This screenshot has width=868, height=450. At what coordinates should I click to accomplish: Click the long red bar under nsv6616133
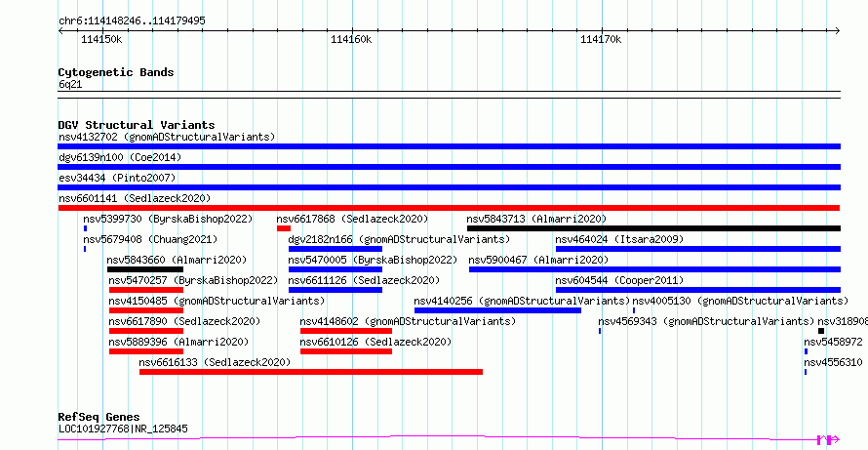click(x=311, y=372)
